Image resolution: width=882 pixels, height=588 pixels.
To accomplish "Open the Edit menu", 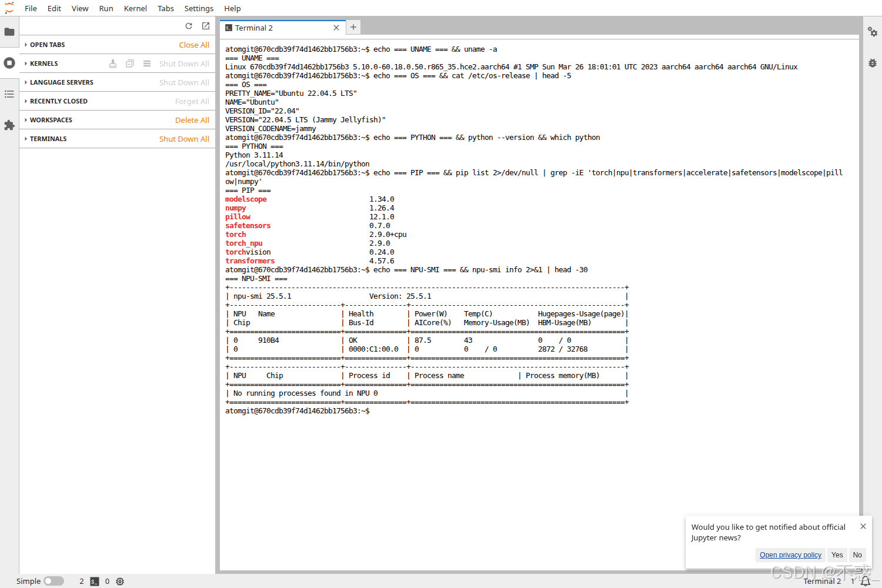I will pyautogui.click(x=54, y=8).
